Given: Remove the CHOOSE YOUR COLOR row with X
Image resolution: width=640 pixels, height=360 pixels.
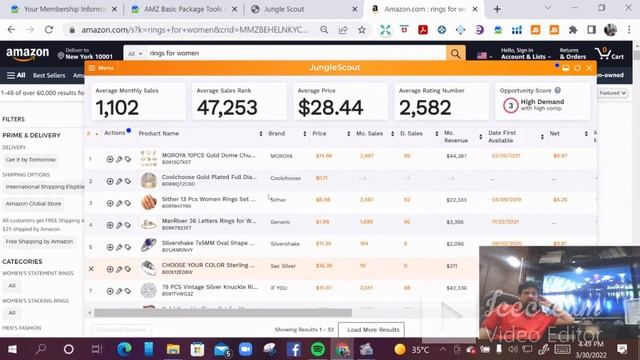Looking at the screenshot, I should tap(91, 269).
